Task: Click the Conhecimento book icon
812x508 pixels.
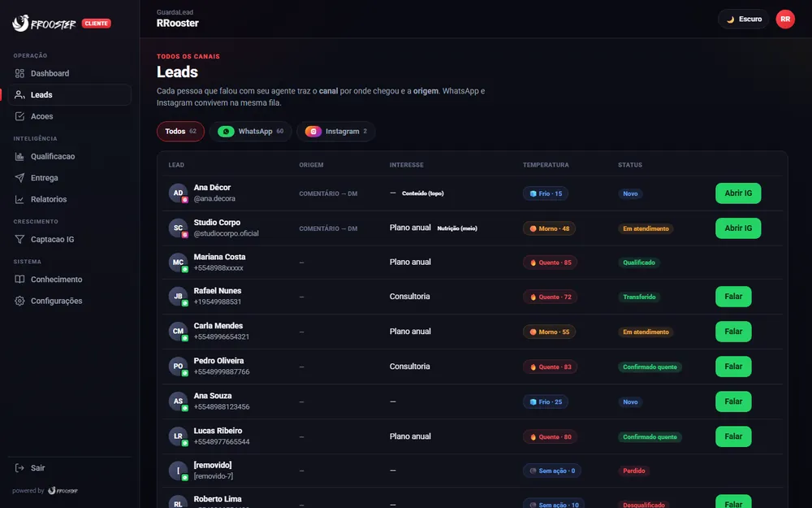Action: [19, 280]
